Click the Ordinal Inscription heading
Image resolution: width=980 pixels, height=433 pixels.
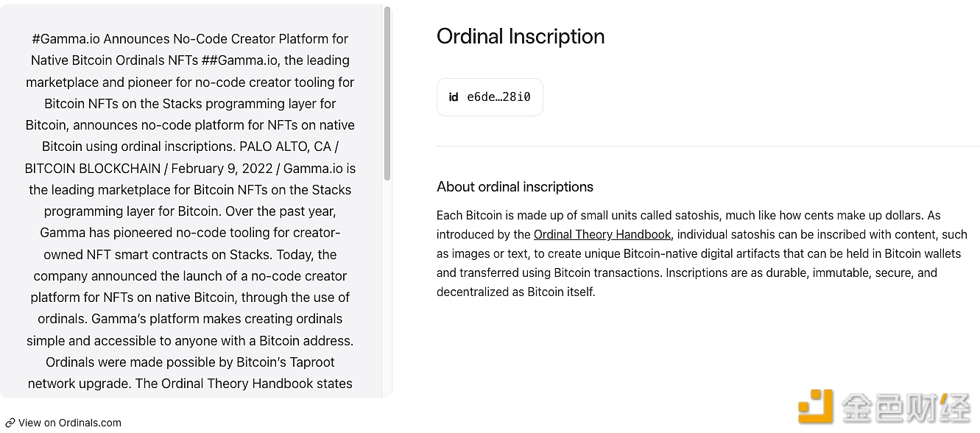tap(521, 36)
